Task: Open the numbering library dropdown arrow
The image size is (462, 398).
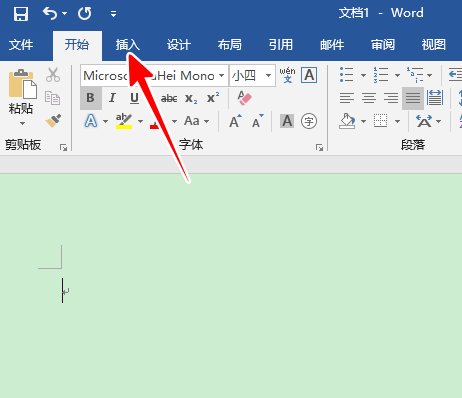Action: tap(397, 76)
